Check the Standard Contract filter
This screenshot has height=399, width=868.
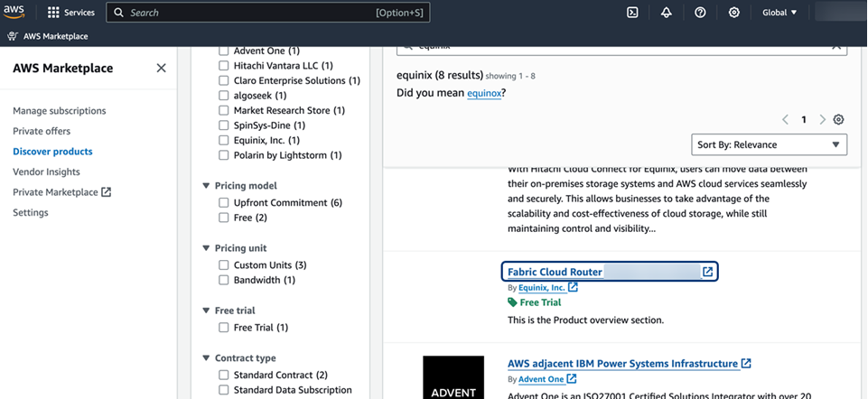click(x=224, y=376)
